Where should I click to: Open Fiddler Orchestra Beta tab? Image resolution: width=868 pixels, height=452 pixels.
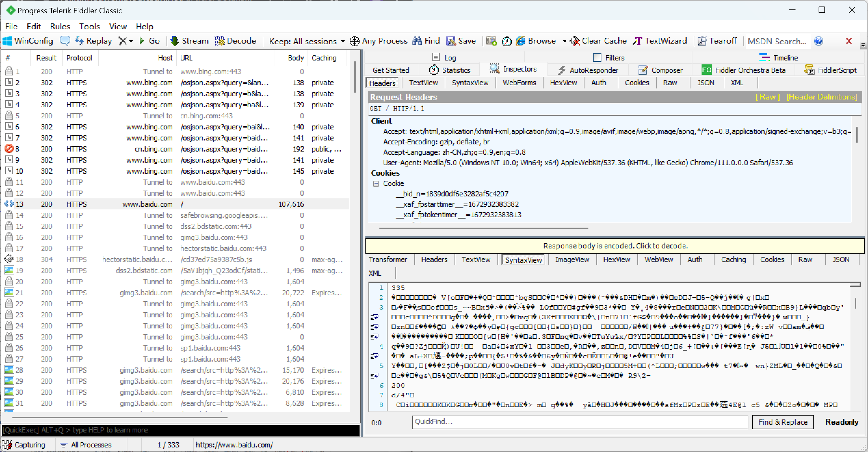pos(743,70)
